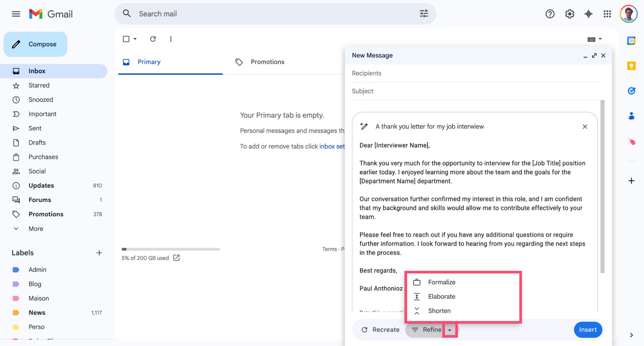Open the selection options dropdown arrow

click(x=134, y=39)
